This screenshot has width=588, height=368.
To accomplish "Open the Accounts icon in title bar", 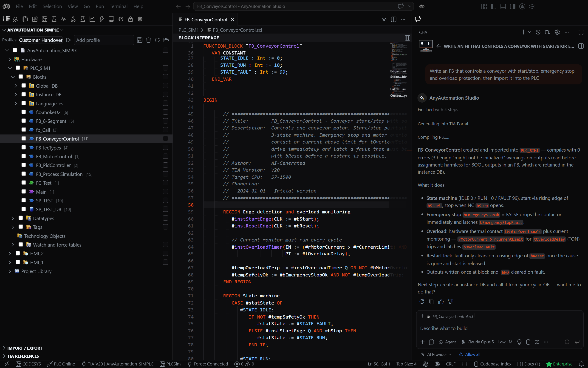I will click(522, 6).
